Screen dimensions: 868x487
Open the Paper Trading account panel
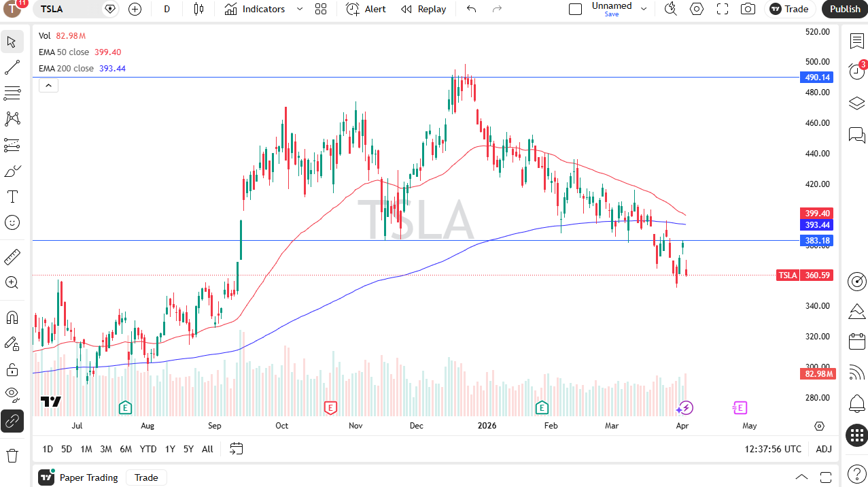point(77,477)
